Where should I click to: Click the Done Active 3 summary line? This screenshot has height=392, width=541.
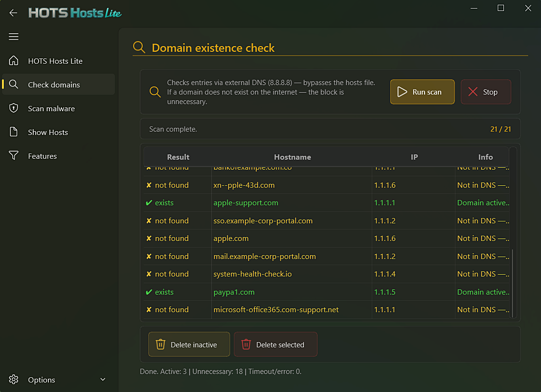pyautogui.click(x=221, y=371)
